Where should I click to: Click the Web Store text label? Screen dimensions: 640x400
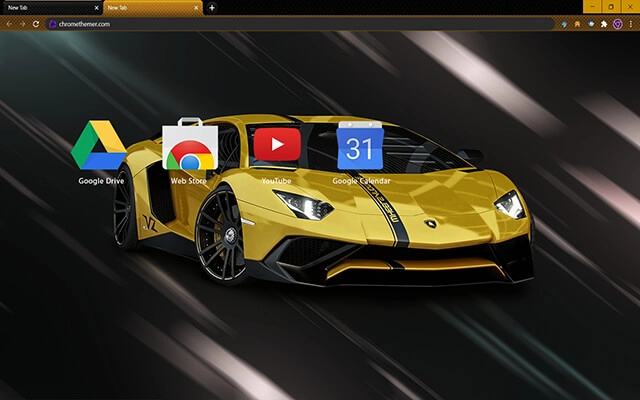tap(189, 181)
